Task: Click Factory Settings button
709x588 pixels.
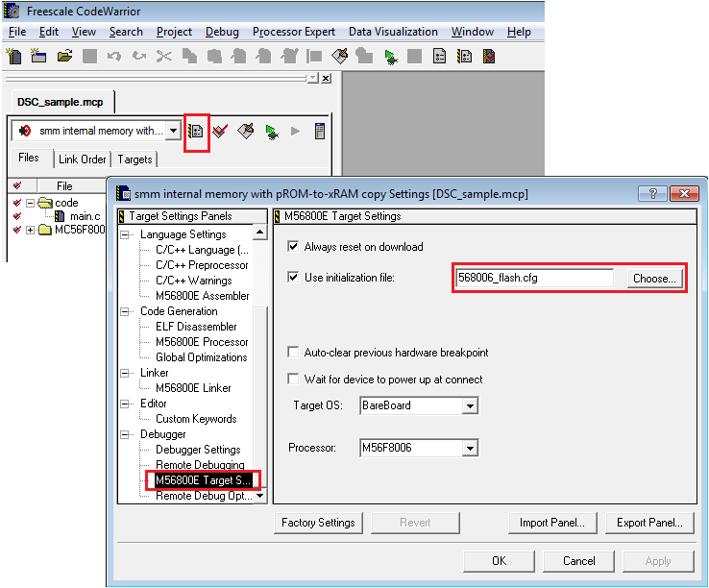Action: pos(318,523)
